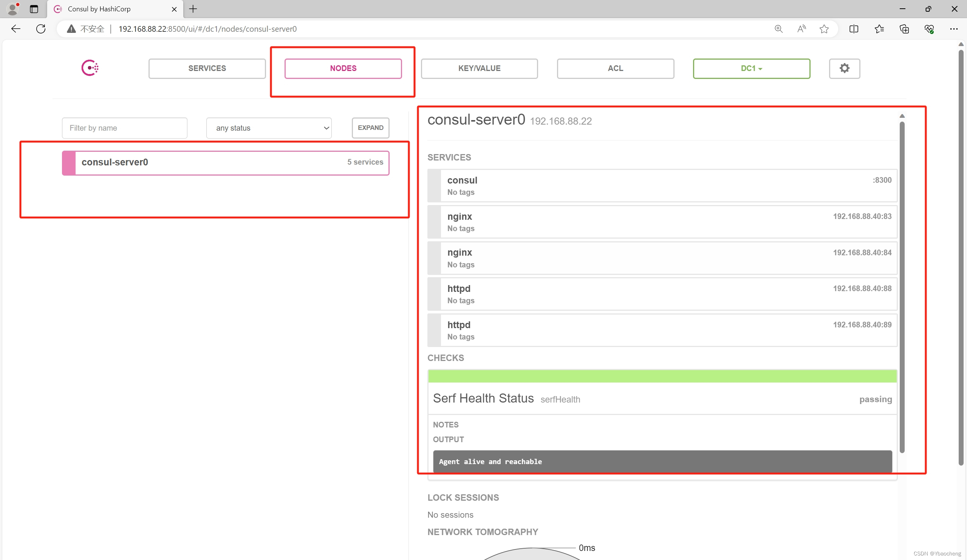Open the split screen icon
The width and height of the screenshot is (967, 560).
tap(853, 29)
